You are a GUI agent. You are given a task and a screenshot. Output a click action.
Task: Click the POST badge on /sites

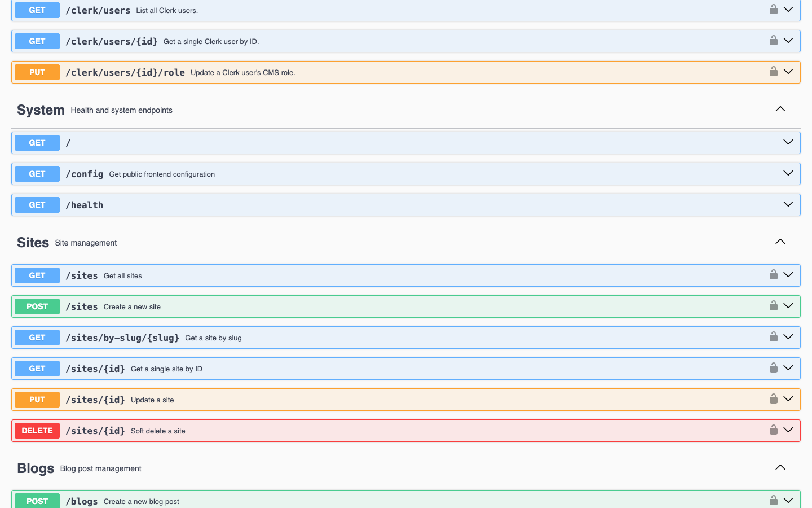tap(37, 306)
